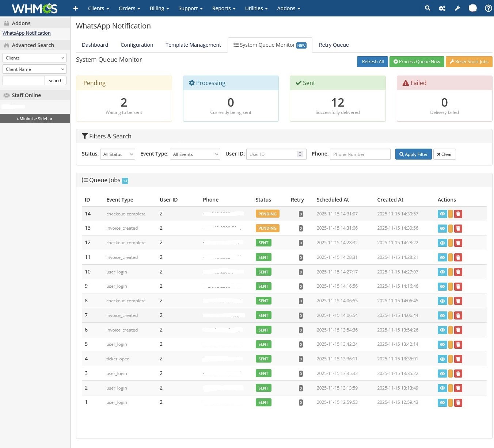Open the Event Type filter dropdown

[x=195, y=154]
